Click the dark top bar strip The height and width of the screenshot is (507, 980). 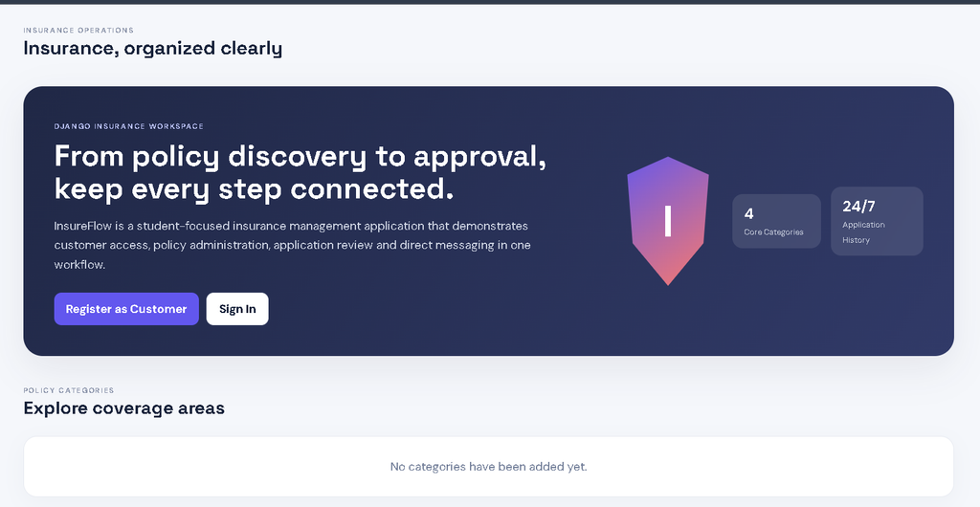tap(490, 2)
